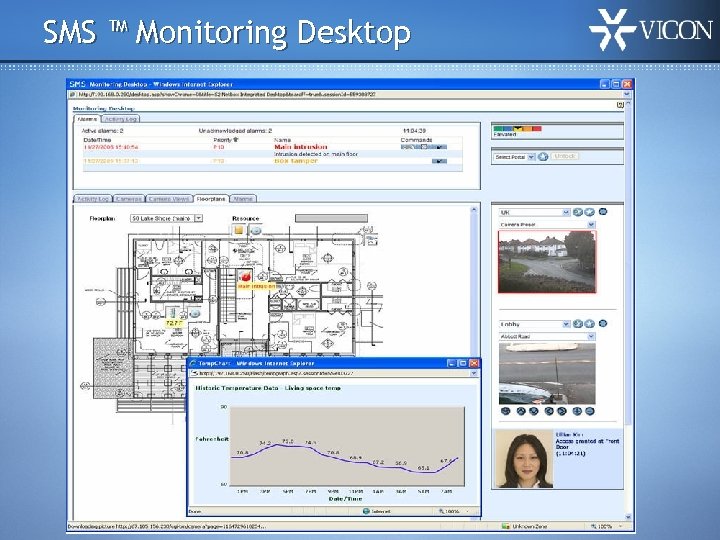720x540 pixels.
Task: Open the top Activity Log tab
Action: [121, 119]
